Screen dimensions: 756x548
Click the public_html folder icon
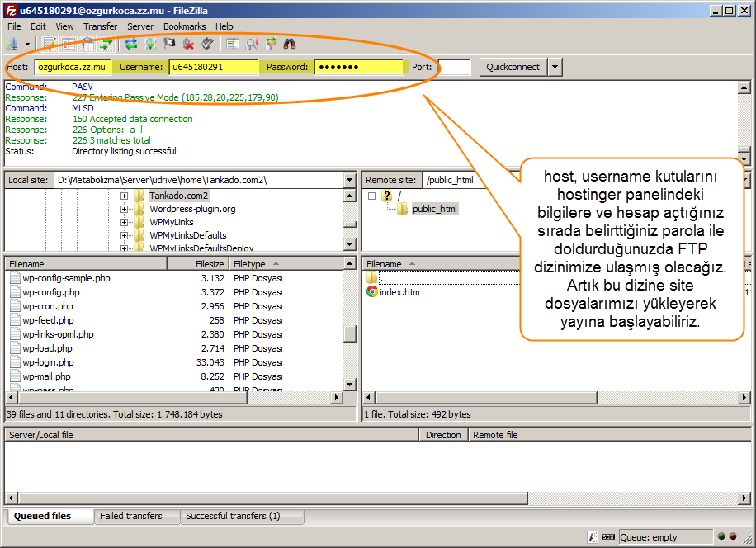pyautogui.click(x=402, y=209)
